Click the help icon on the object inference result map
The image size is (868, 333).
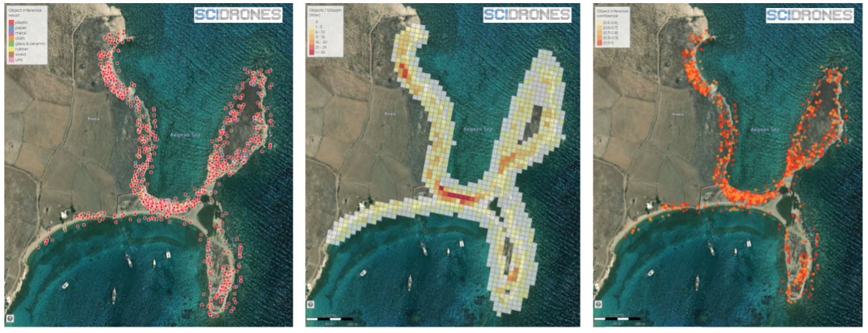[x=10, y=318]
